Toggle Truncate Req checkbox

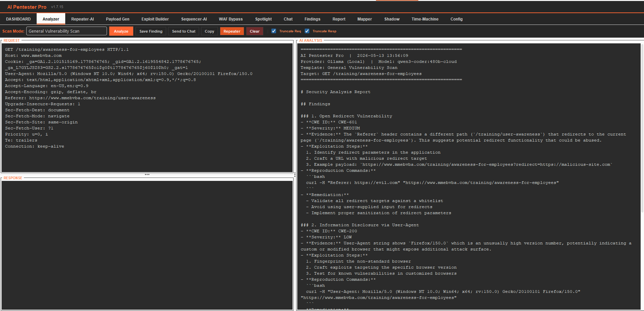click(274, 31)
